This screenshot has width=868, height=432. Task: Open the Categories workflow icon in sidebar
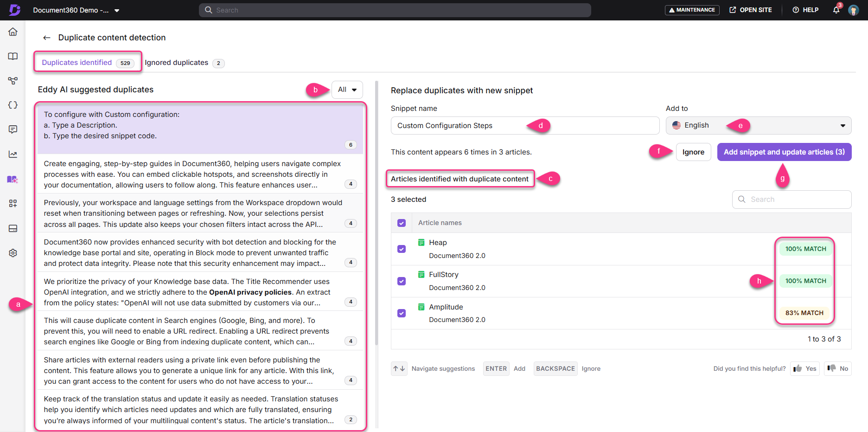coord(13,81)
